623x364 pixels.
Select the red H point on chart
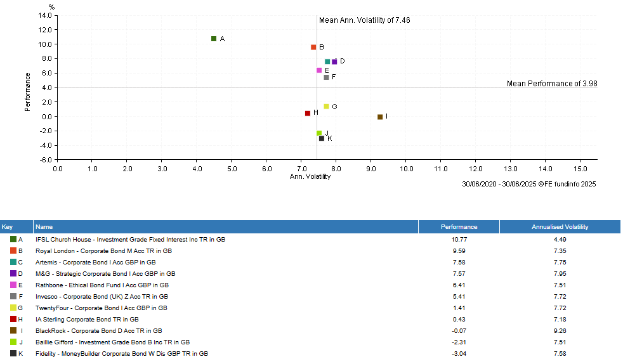[x=308, y=114]
